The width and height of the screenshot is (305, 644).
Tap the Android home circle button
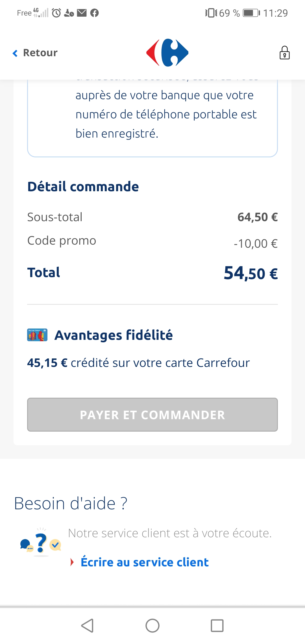tap(152, 625)
